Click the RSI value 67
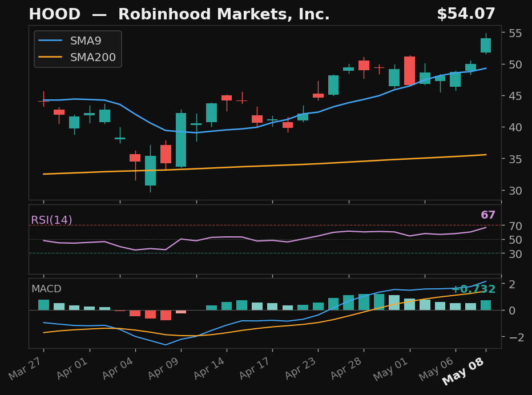The width and height of the screenshot is (532, 395). pos(488,215)
